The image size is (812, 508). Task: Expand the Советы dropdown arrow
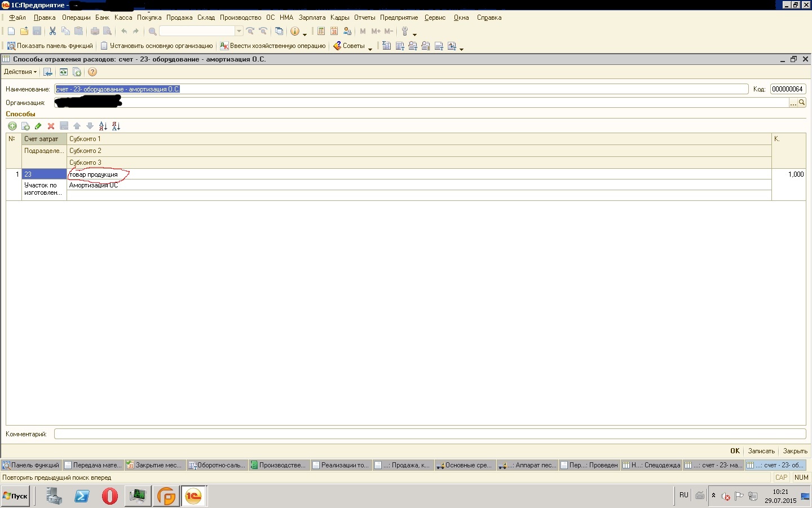point(370,47)
